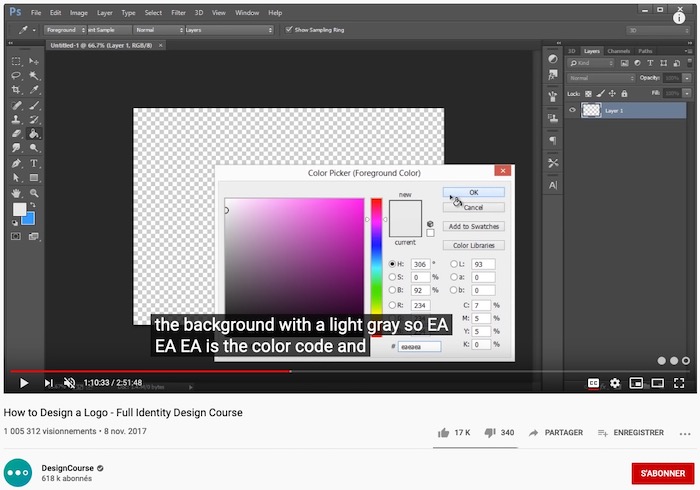700x490 pixels.
Task: Hide Layer 1 with eye icon
Action: 572,110
